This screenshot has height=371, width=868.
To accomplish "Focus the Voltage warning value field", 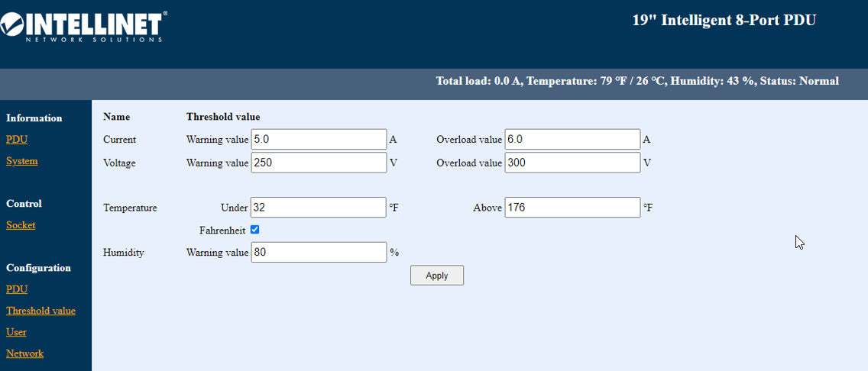I will coord(319,163).
